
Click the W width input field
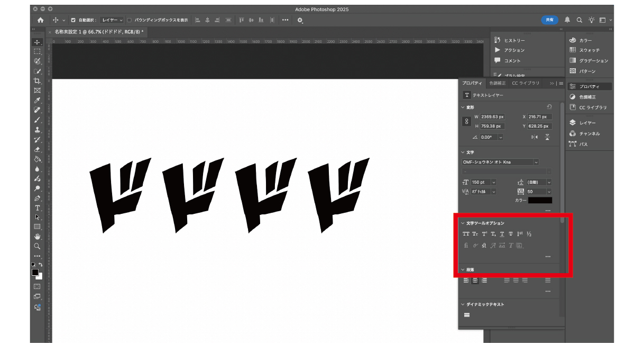pos(493,116)
